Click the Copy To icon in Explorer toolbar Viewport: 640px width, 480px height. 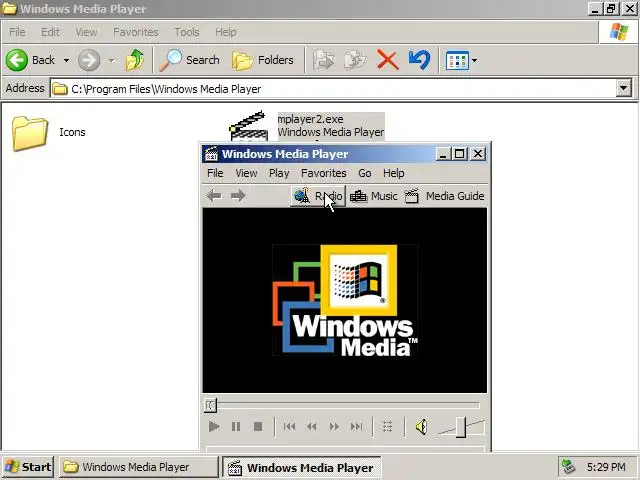tap(355, 60)
